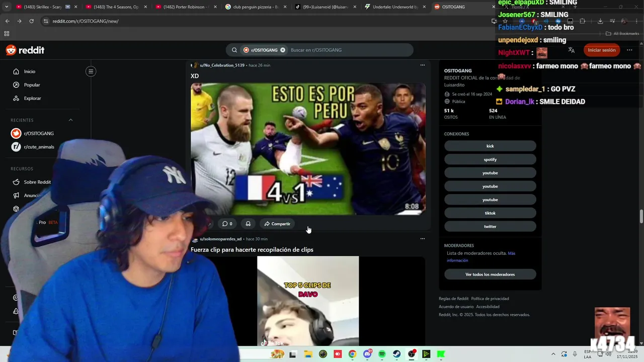
Task: Open r/cute_animals from recent communities
Action: pos(39,147)
